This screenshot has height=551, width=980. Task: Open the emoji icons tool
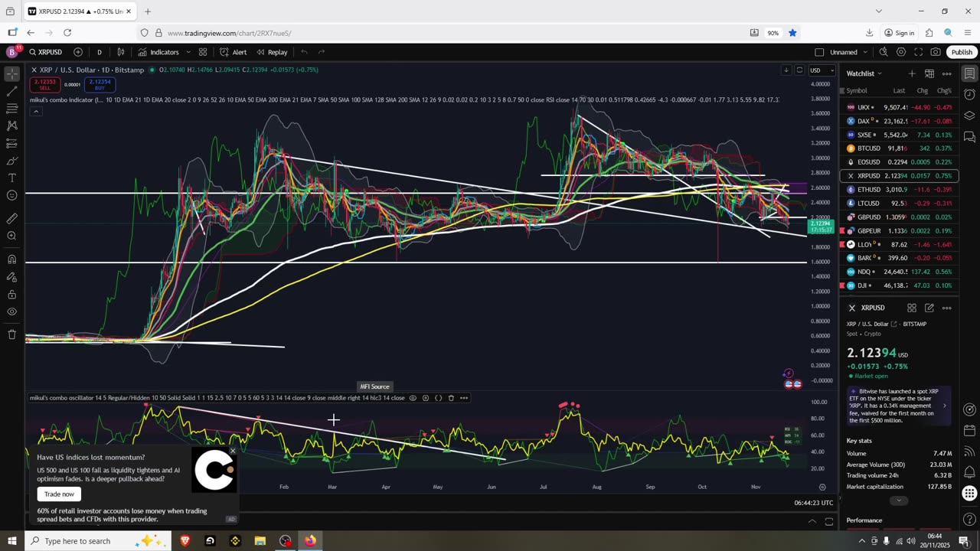[11, 196]
